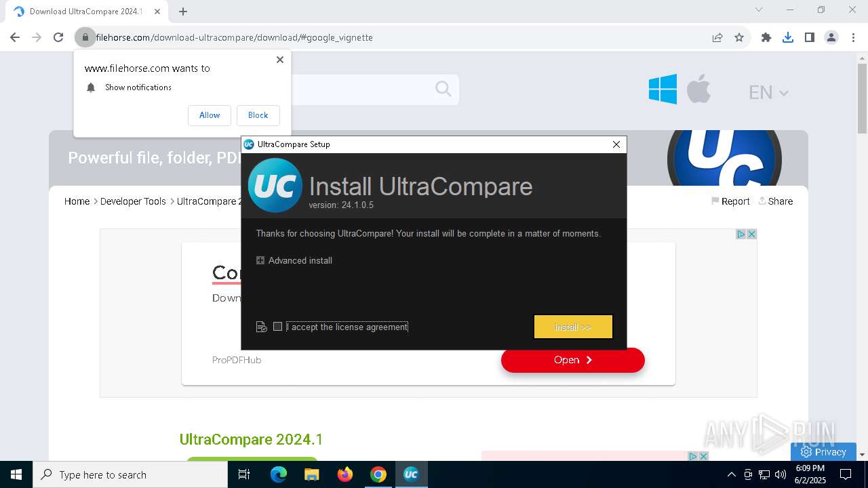Switch to Chrome in taskbar
Screen dimensions: 868x488
pyautogui.click(x=378, y=474)
